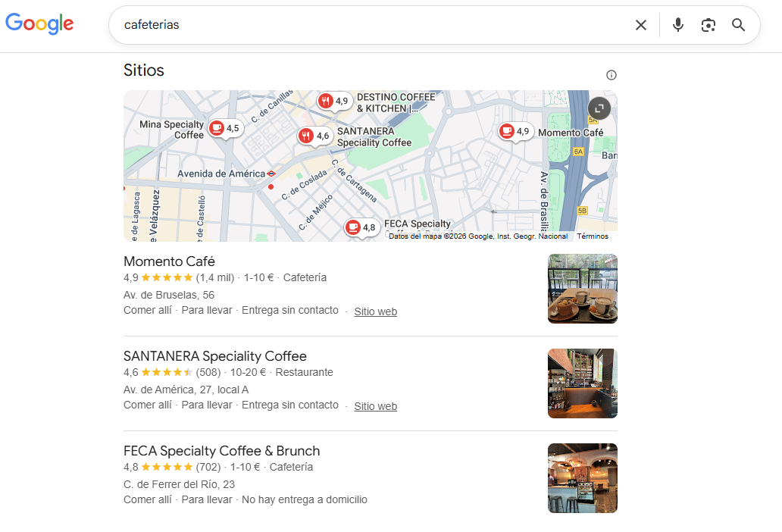Click the 'Mina Specialty Coffee' map label
Screen dimensions: 782x532
point(172,130)
